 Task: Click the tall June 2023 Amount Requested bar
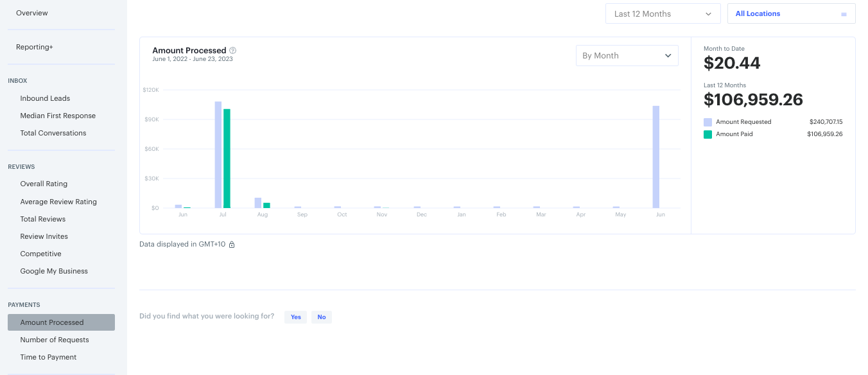[656, 157]
